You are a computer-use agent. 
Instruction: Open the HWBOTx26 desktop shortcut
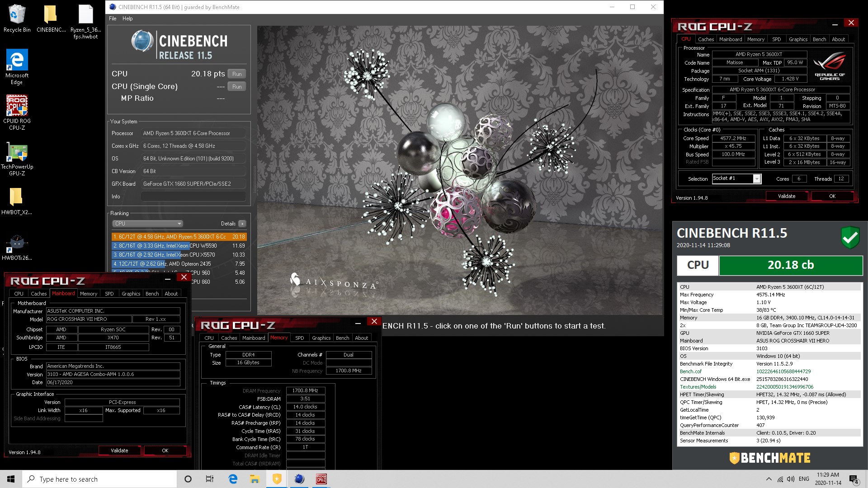coord(17,247)
